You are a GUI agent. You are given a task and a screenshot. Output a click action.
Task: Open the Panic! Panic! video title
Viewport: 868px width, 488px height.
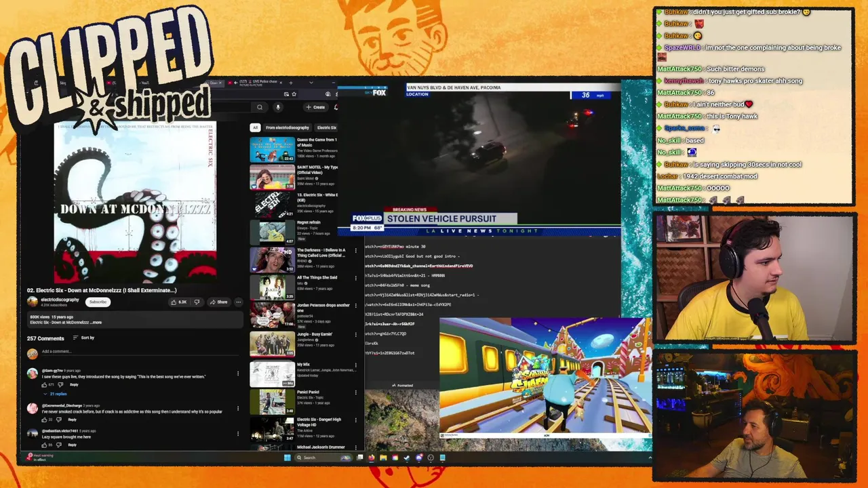click(308, 392)
